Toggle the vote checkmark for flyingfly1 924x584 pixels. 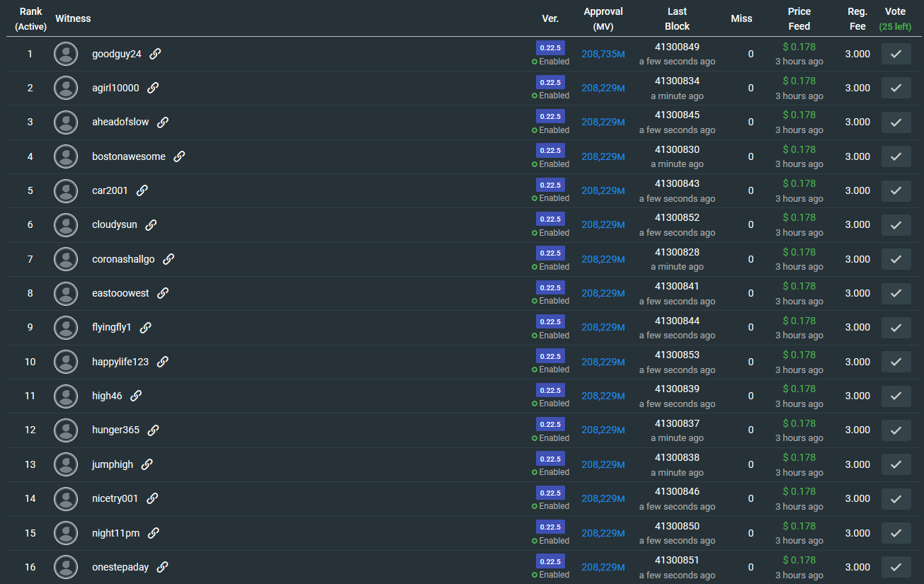[x=896, y=327]
